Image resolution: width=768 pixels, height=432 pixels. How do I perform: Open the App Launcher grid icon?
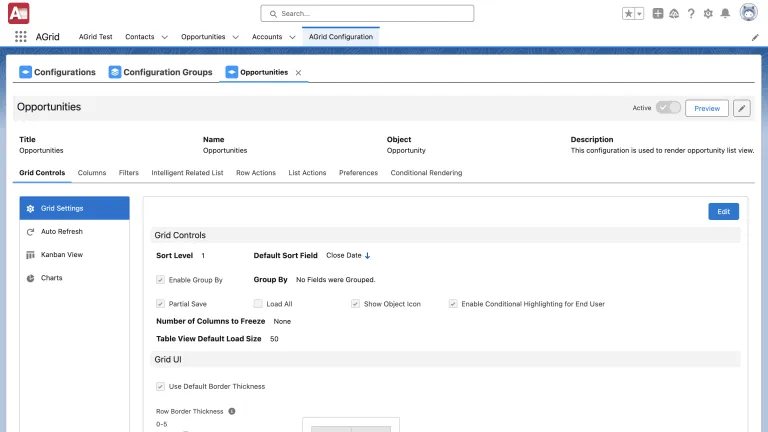[x=21, y=37]
